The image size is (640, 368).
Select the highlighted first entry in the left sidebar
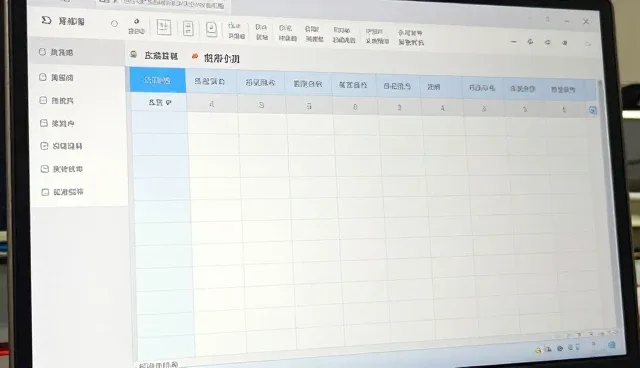click(x=78, y=52)
